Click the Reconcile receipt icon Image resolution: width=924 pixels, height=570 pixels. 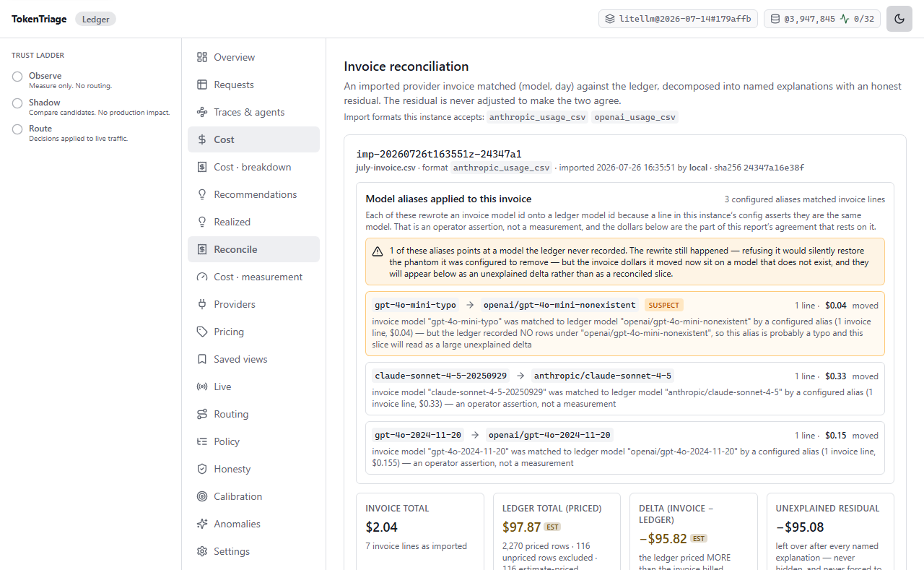[x=202, y=249]
